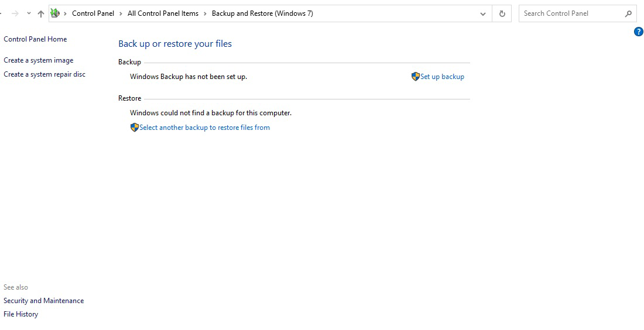644x330 pixels.
Task: Click the Control Panel icon in address bar
Action: (x=55, y=13)
